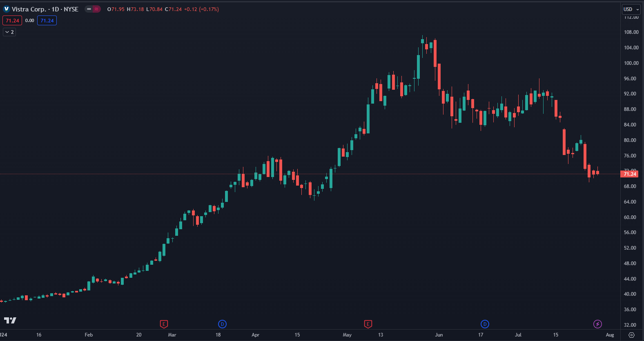Click the 52.00 price axis label

(x=630, y=248)
